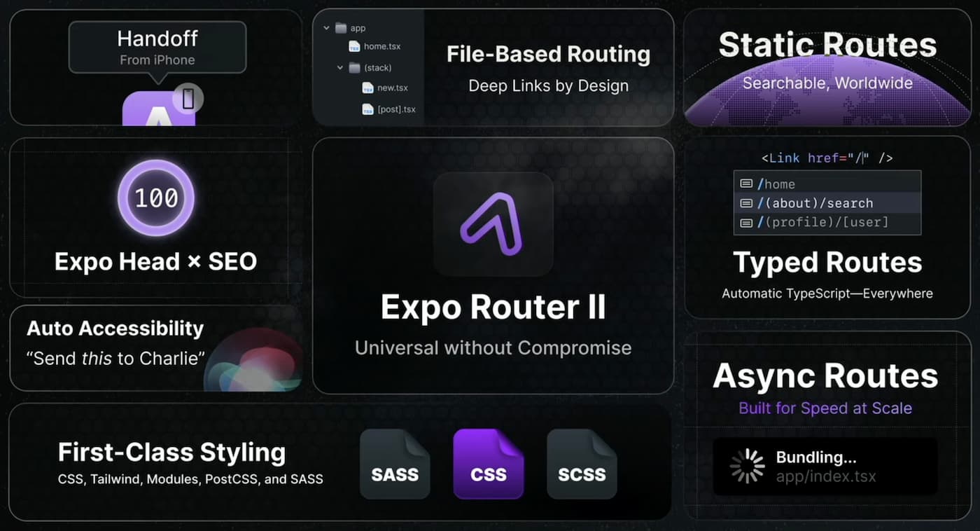This screenshot has width=980, height=531.
Task: Click the Handoff From iPhone tooltip
Action: pyautogui.click(x=157, y=48)
